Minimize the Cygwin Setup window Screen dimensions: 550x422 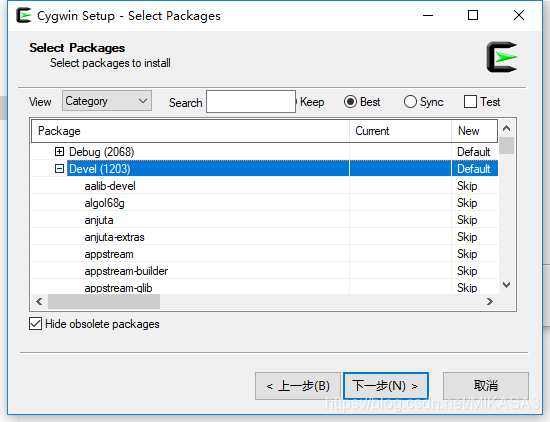(428, 15)
